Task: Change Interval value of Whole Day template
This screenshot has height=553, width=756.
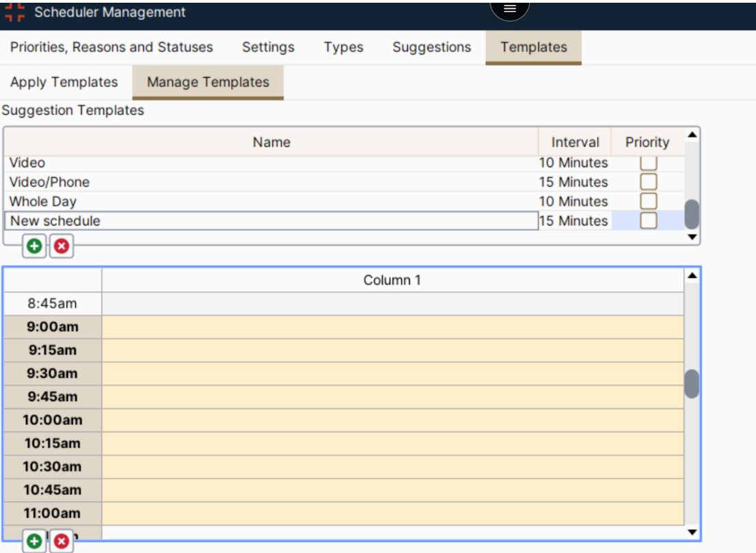Action: [x=573, y=202]
